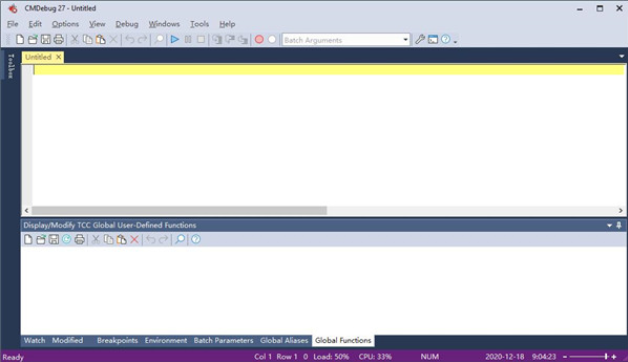Open help icon in functions panel toolbar
Viewport: 628px width, 362px height.
click(x=196, y=239)
